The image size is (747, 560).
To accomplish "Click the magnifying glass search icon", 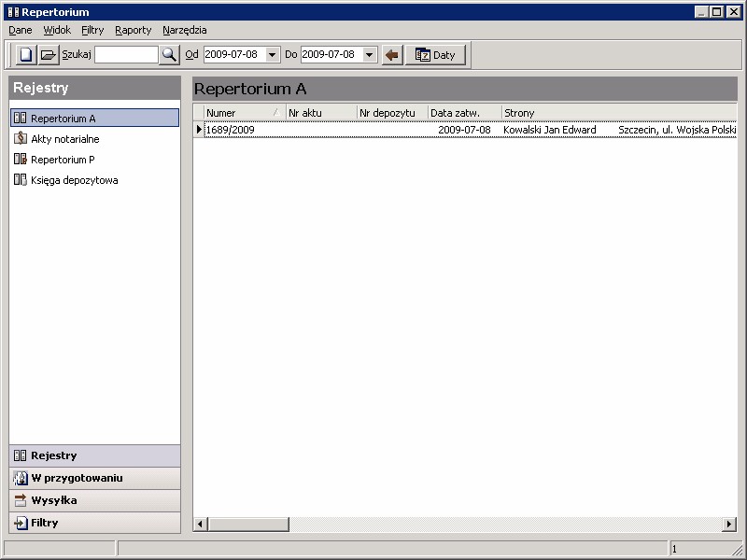I will 169,55.
